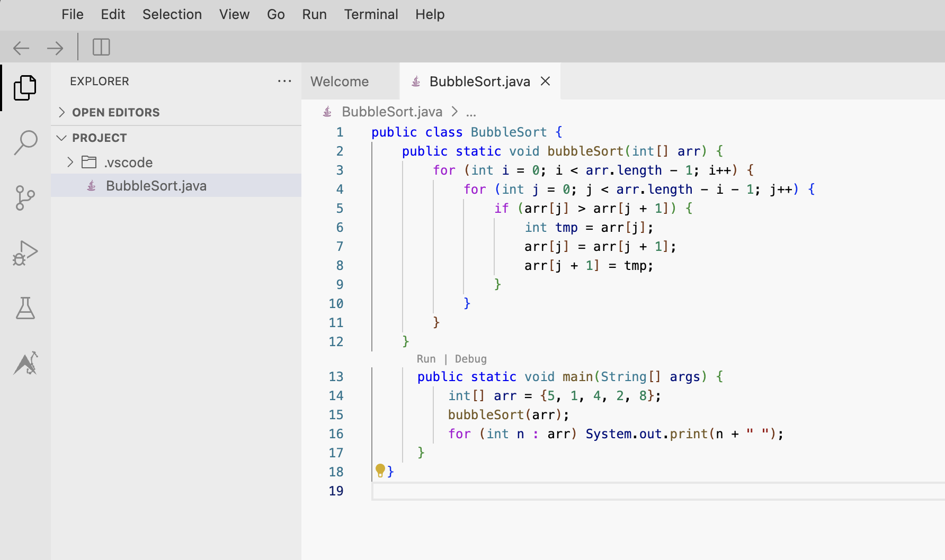Open the Explorer view in activity bar
945x560 pixels.
coord(25,87)
